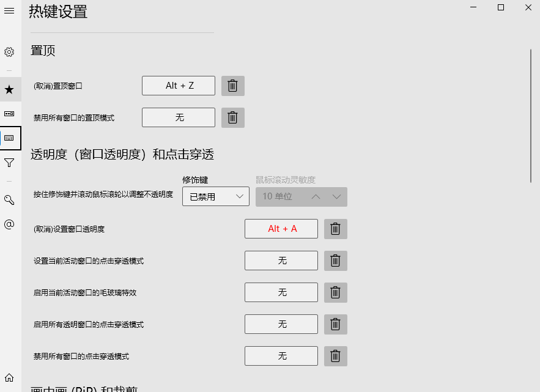Delete the Alt + Z hotkey for (取消)置顶窗口
This screenshot has height=392, width=540.
coord(232,86)
